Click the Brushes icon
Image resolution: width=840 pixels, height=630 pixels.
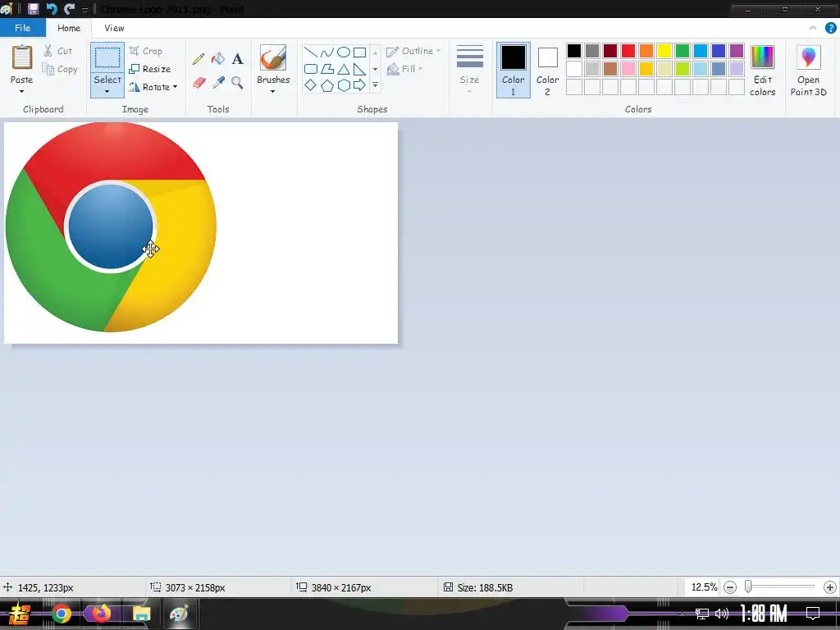pyautogui.click(x=272, y=57)
